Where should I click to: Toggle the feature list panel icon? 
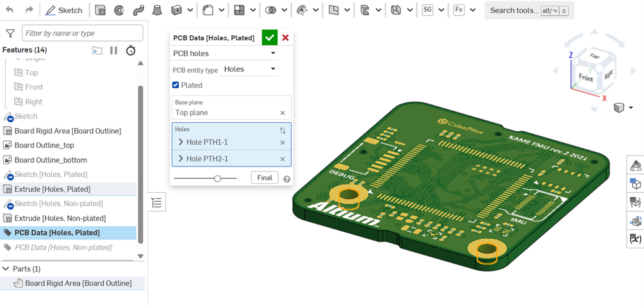click(x=156, y=203)
